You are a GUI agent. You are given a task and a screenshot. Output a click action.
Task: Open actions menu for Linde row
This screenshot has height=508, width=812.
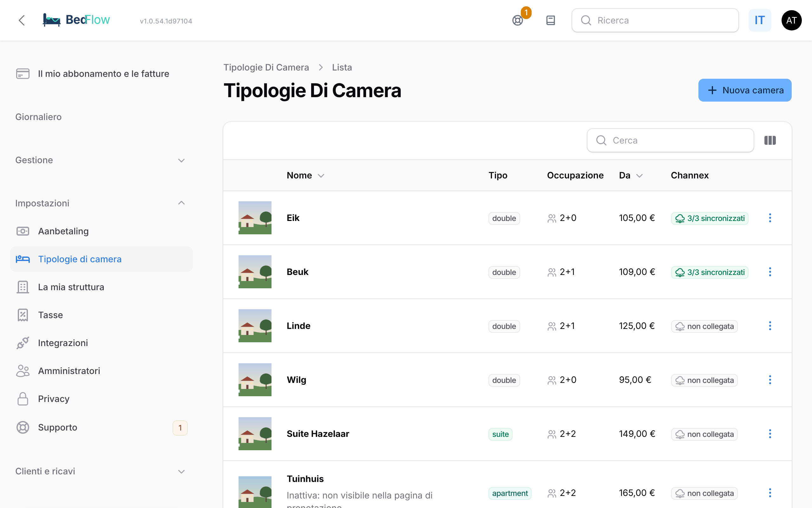pyautogui.click(x=770, y=326)
